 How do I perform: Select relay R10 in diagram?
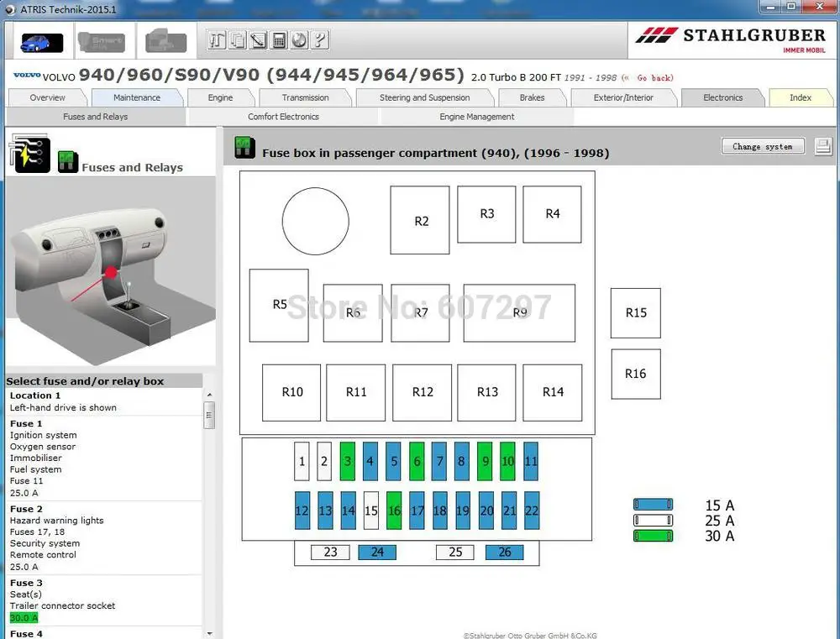point(291,393)
